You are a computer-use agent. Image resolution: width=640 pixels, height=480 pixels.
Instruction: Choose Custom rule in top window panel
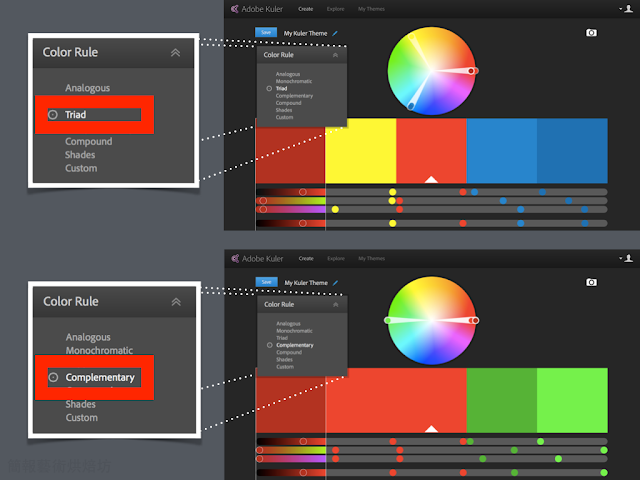(284, 117)
